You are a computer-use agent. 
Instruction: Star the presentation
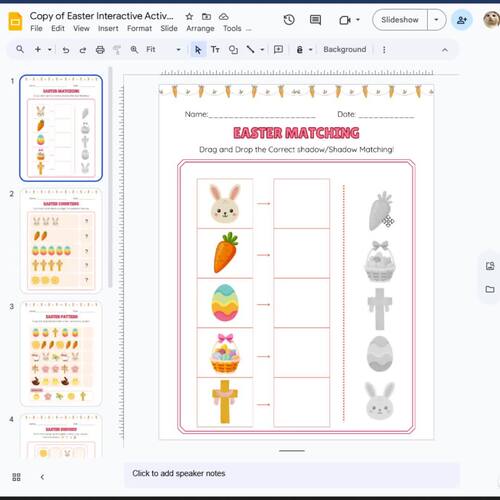coord(189,16)
